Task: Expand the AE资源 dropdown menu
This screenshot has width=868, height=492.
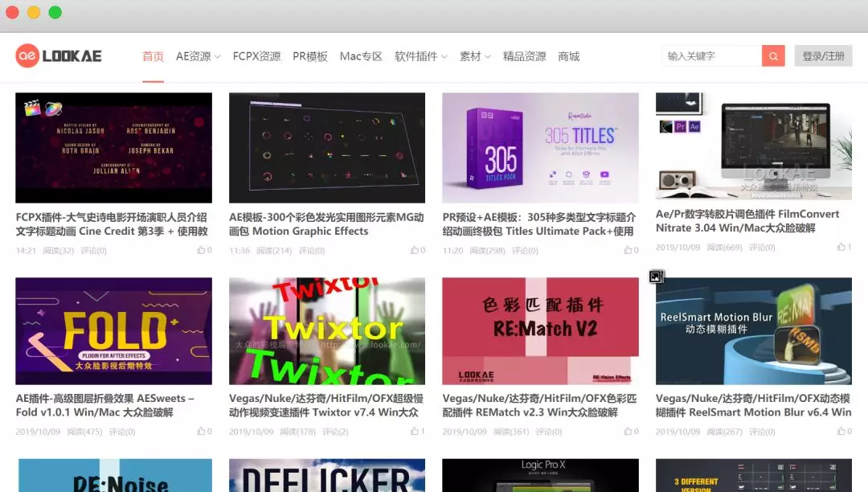Action: (198, 56)
